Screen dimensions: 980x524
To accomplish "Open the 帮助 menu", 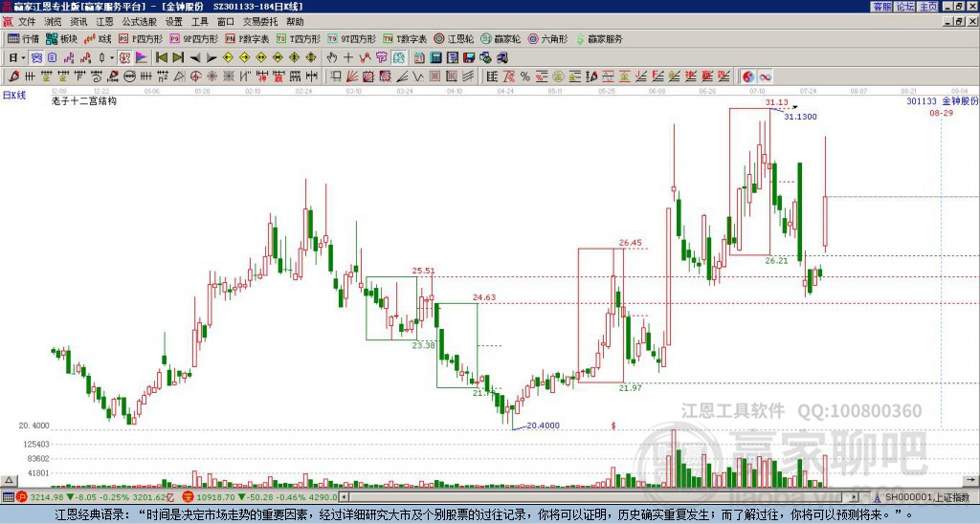I will coord(295,22).
